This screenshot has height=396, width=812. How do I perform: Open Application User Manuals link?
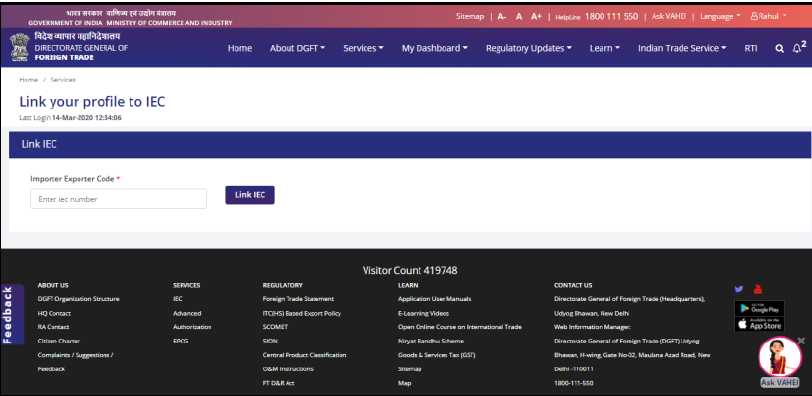coord(434,299)
